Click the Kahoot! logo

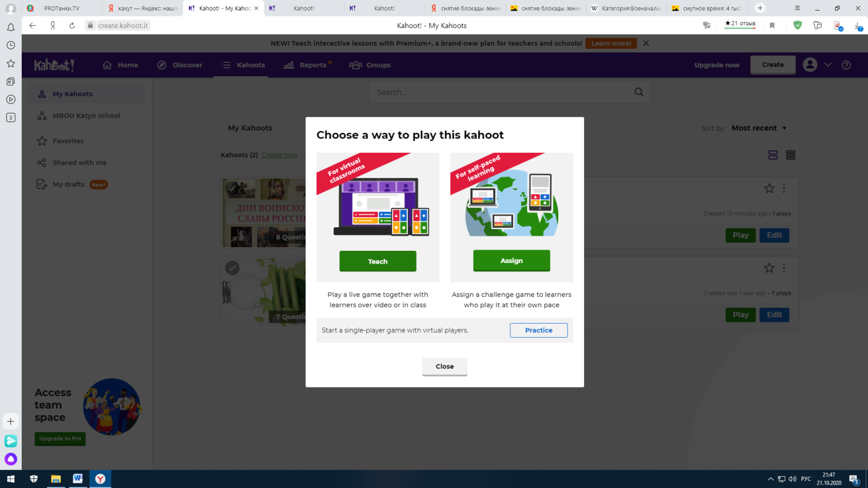[x=54, y=65]
